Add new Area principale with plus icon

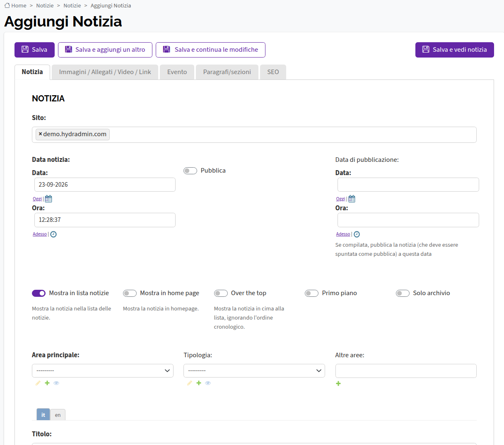tap(47, 383)
